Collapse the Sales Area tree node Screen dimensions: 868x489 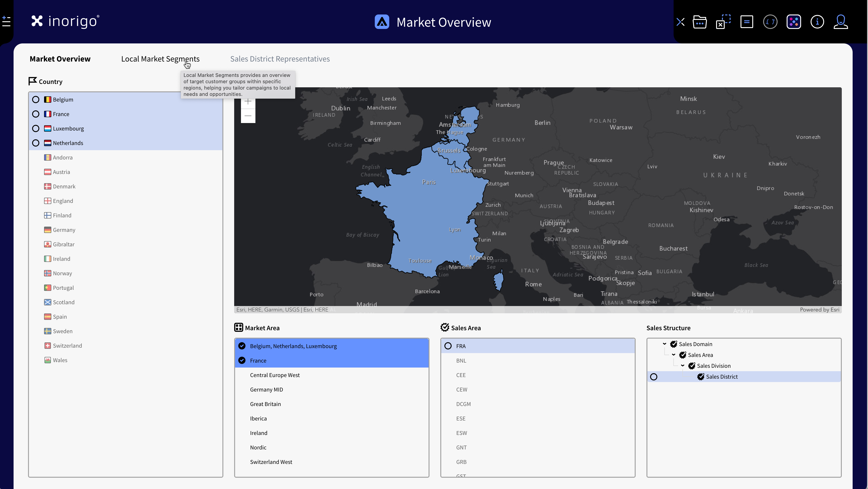tap(674, 355)
